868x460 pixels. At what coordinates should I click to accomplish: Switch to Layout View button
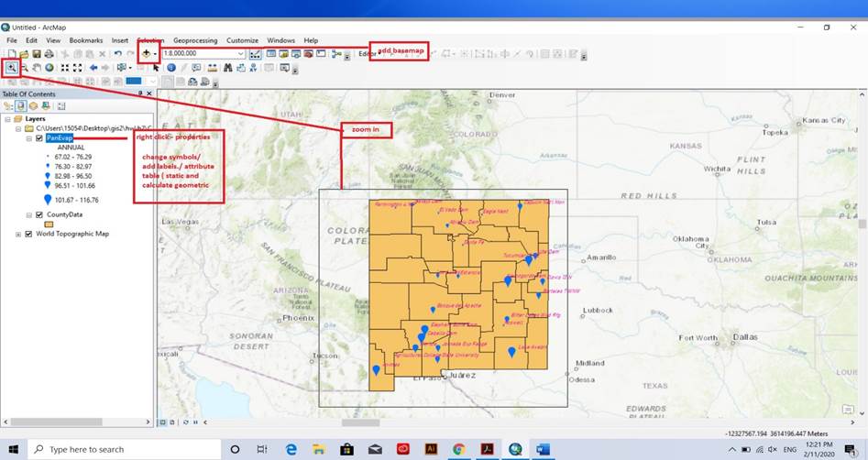171,422
